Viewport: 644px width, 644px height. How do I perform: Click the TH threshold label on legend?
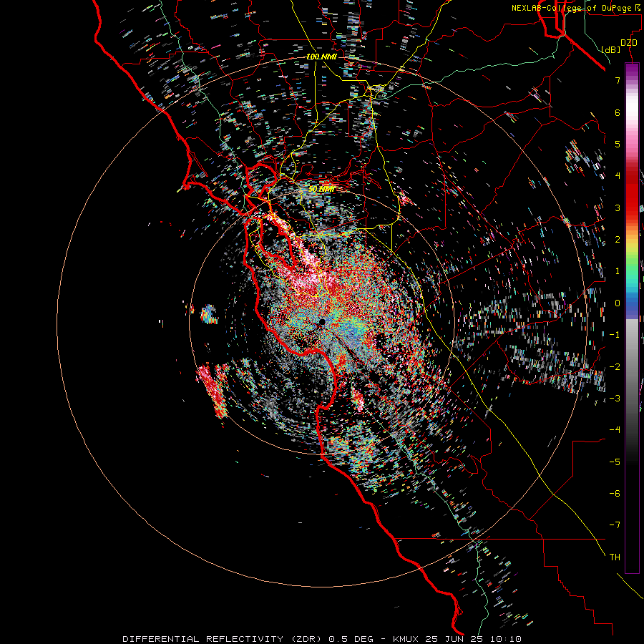(x=615, y=557)
